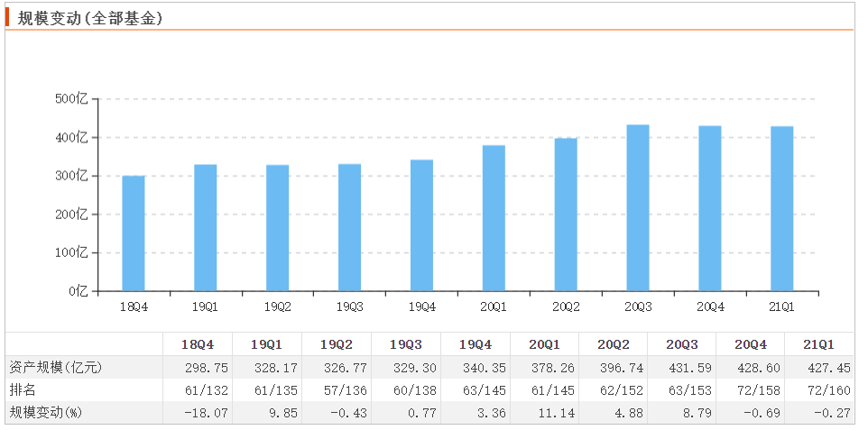Click the 500亿 y-axis label
868x430 pixels.
tap(72, 99)
